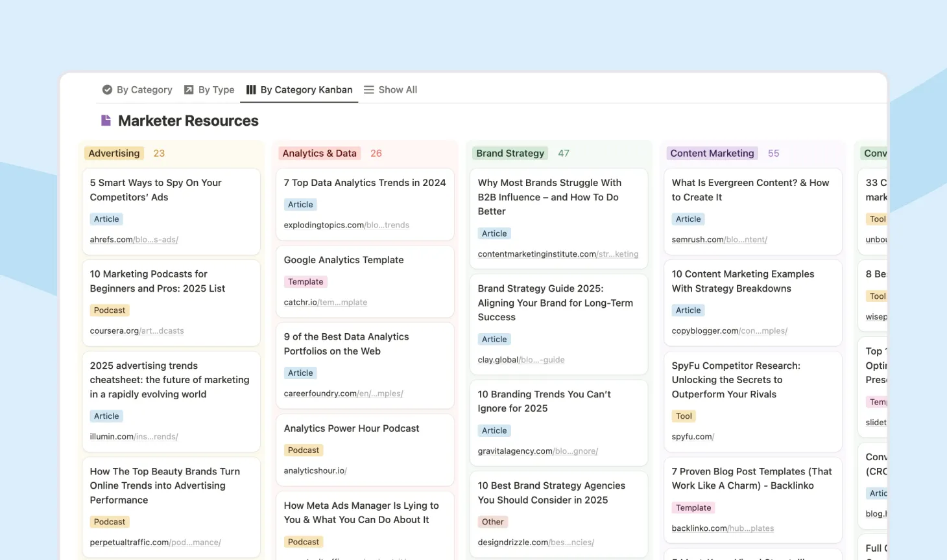The image size is (947, 560).
Task: Open the Show All view
Action: pyautogui.click(x=398, y=89)
